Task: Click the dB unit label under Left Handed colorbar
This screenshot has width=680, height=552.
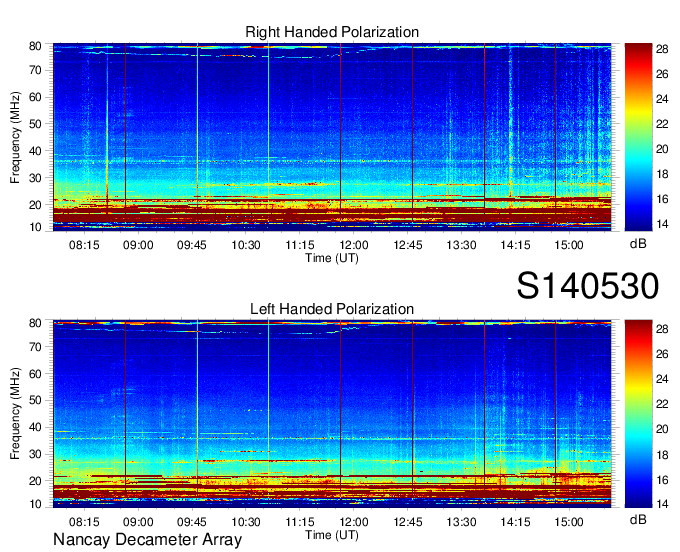Action: 638,519
